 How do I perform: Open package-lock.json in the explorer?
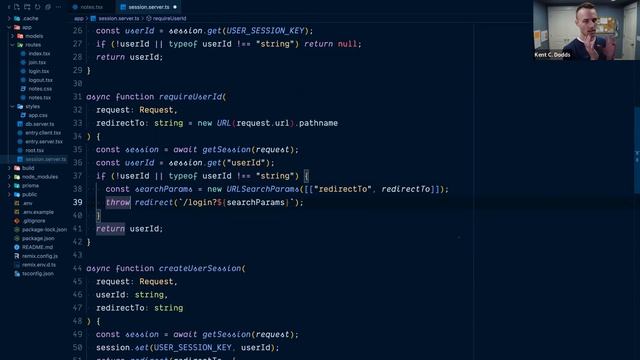[44, 230]
